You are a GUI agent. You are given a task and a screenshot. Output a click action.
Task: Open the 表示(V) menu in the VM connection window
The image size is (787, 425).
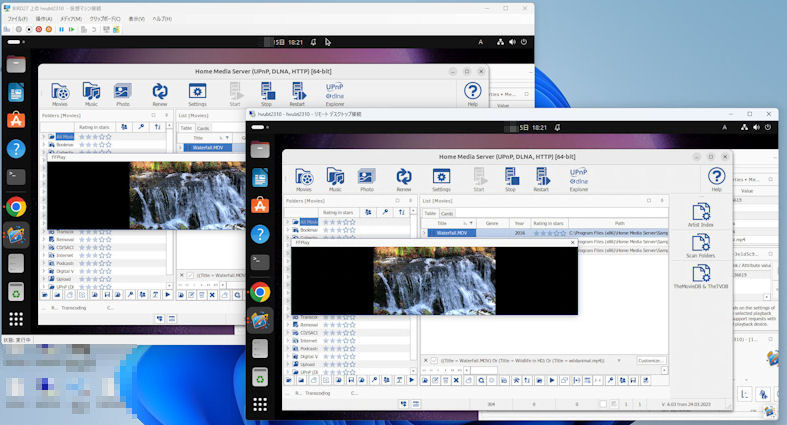click(137, 19)
